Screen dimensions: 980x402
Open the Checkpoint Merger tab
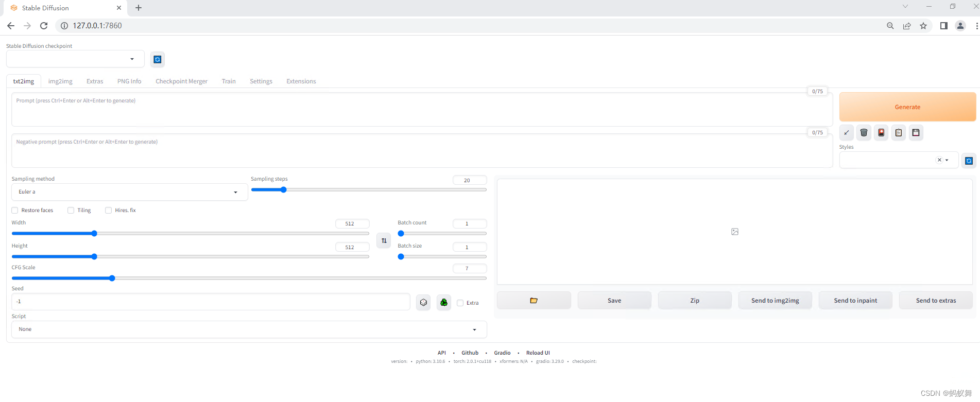click(181, 81)
